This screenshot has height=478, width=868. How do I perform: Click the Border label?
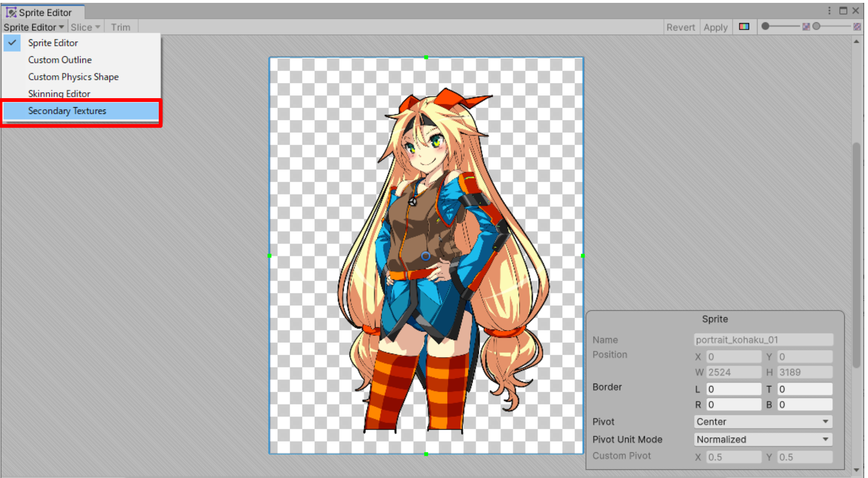coord(607,387)
